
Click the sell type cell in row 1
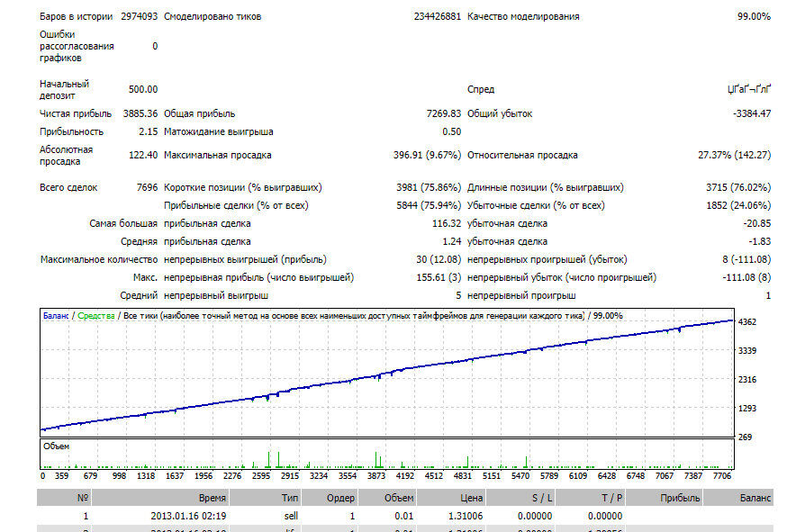(x=291, y=516)
